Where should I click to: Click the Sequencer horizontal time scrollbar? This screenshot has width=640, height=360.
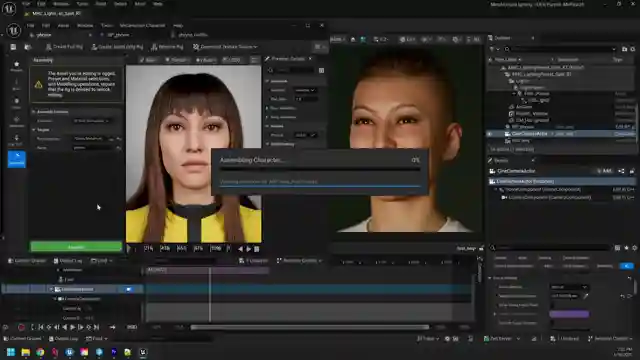point(310,327)
